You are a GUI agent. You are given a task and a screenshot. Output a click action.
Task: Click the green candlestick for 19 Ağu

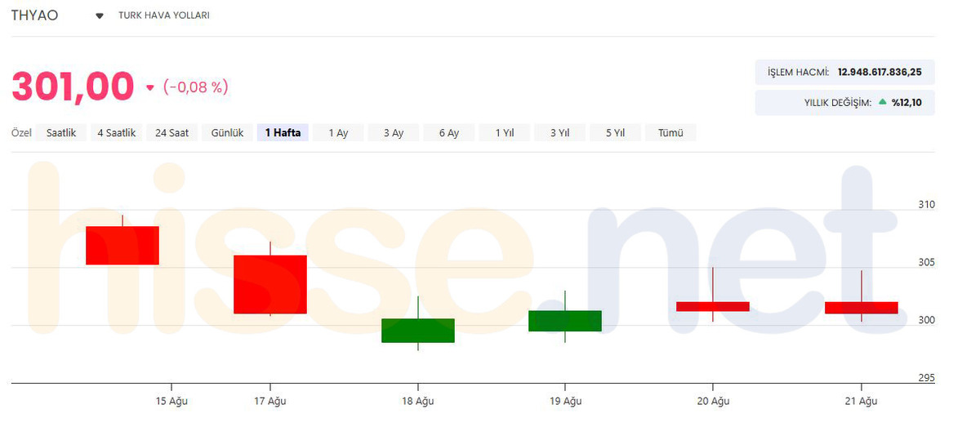click(565, 321)
